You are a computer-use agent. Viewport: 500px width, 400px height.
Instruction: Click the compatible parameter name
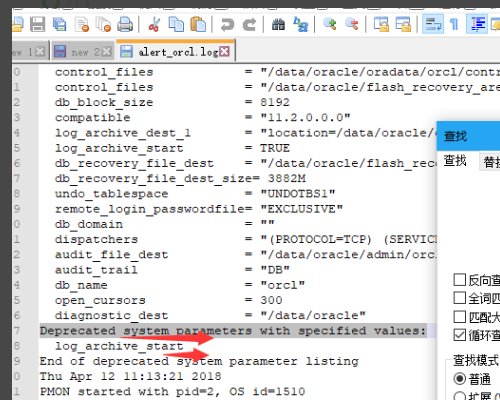pos(93,118)
